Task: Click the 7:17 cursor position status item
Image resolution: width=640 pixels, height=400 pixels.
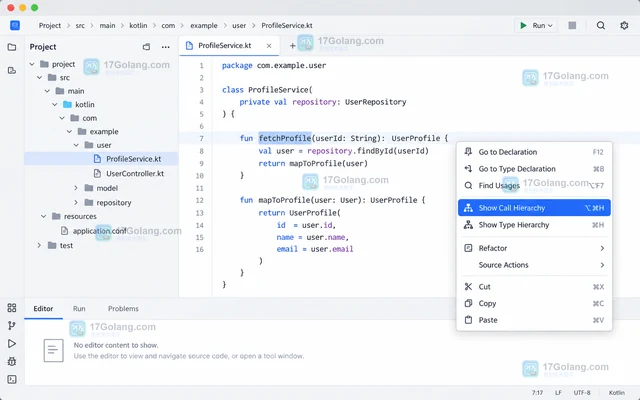Action: [x=538, y=393]
